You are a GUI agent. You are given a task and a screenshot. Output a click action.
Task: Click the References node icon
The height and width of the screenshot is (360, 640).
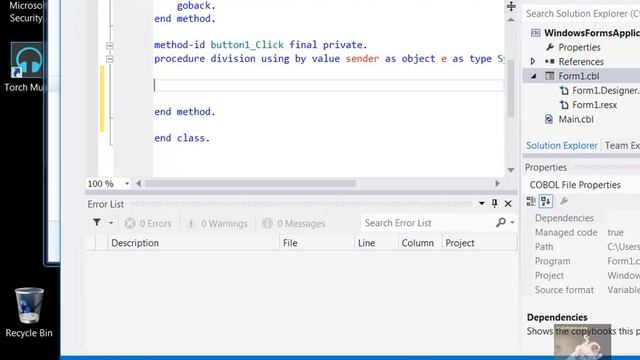pos(549,62)
